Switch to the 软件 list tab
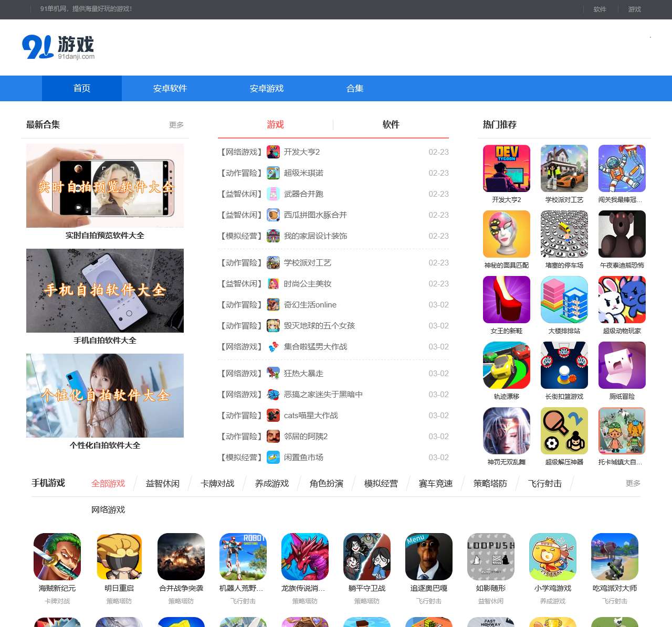The image size is (672, 627). tap(391, 124)
